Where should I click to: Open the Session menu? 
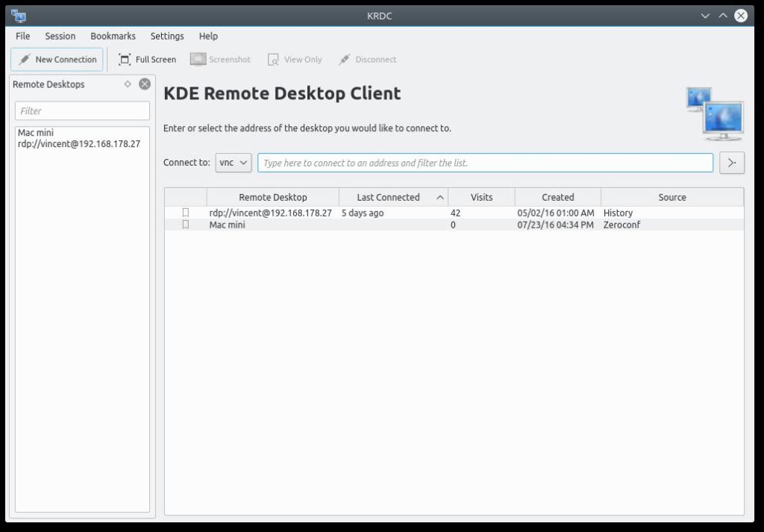(60, 36)
